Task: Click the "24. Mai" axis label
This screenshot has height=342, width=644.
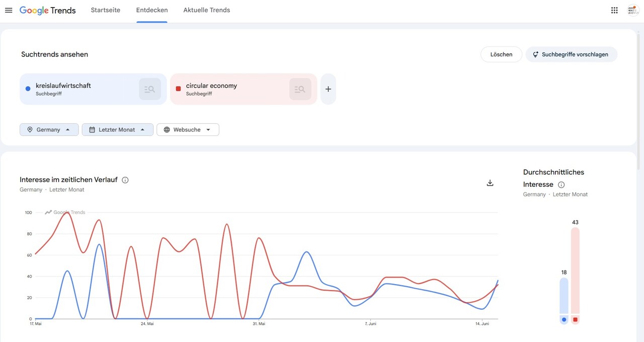Action: point(147,324)
